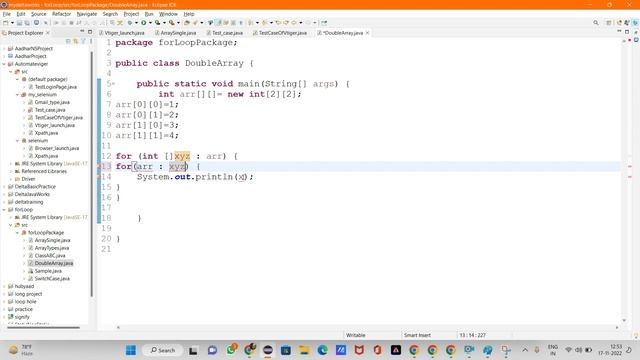Screen dimensions: 640x360
Task: Open the File menu
Action: [7, 14]
